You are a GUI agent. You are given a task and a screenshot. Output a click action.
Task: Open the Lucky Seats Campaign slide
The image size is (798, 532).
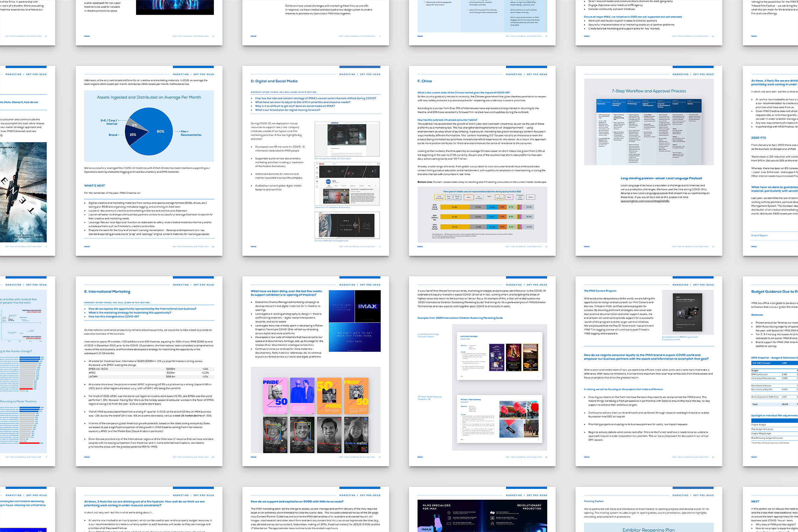(499, 356)
